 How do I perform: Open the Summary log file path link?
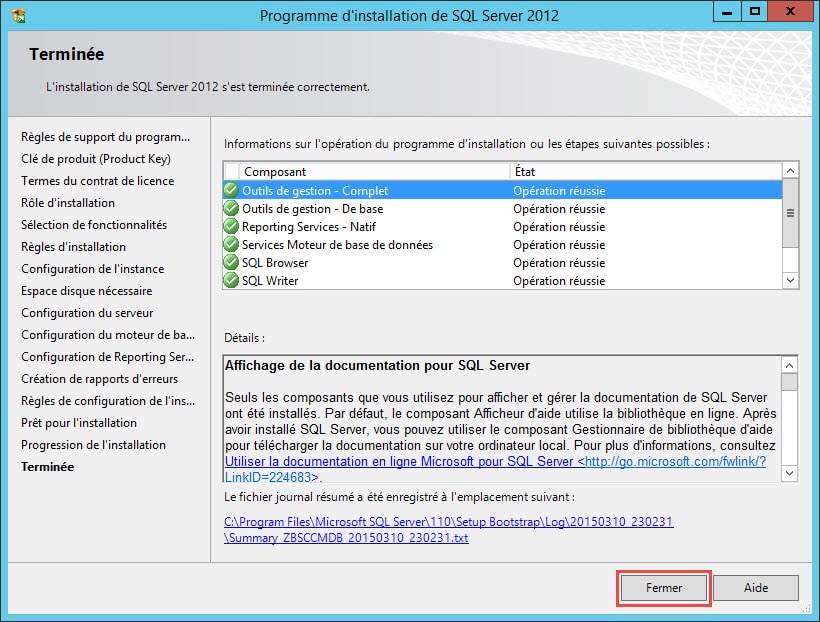(x=449, y=529)
